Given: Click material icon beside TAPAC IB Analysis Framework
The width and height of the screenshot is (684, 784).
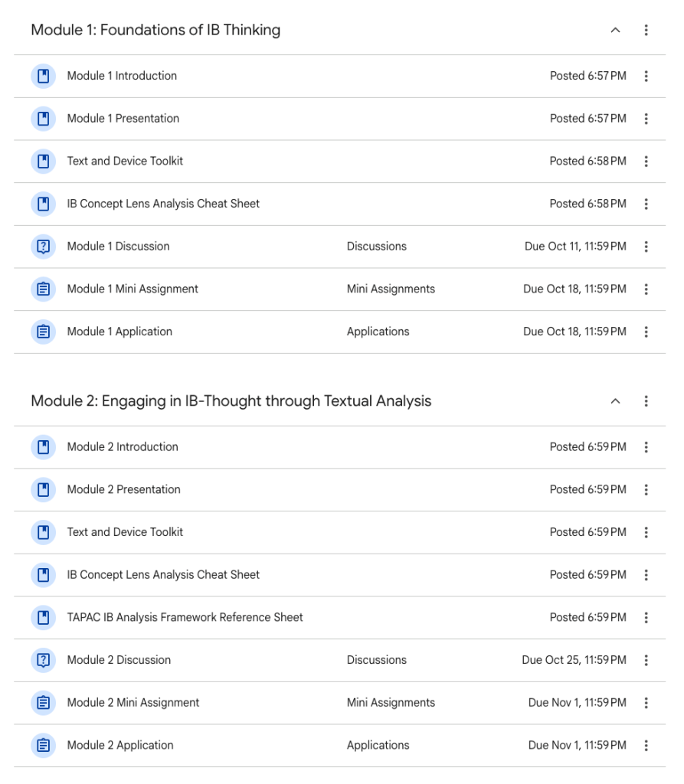Looking at the screenshot, I should pyautogui.click(x=44, y=618).
